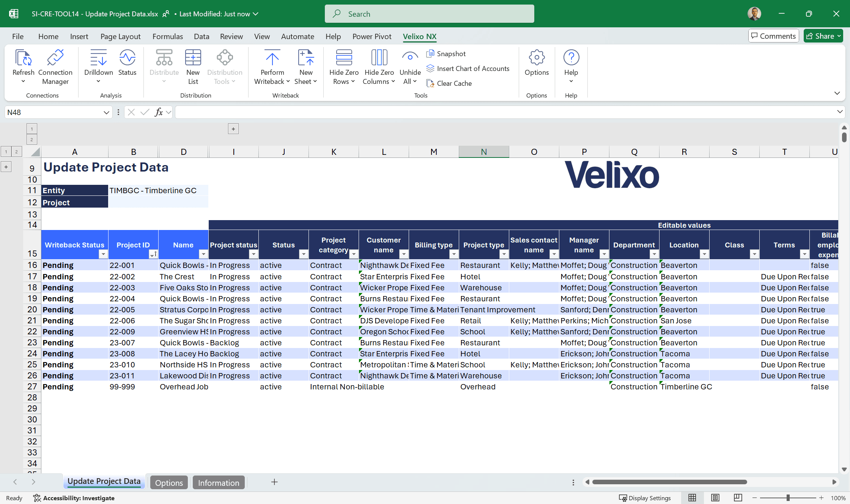
Task: Click the Perform Writeback icon
Action: tap(272, 58)
